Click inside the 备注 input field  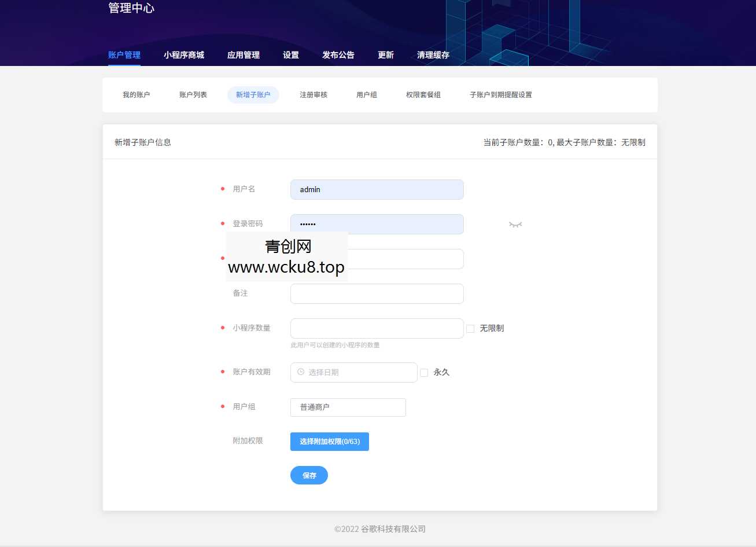[x=377, y=293]
